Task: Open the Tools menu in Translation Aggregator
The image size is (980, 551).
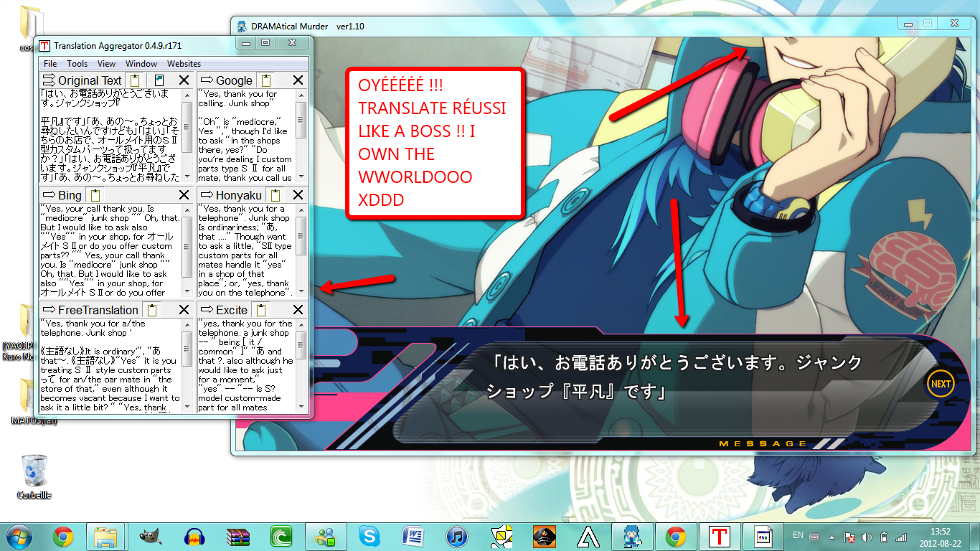Action: tap(77, 64)
